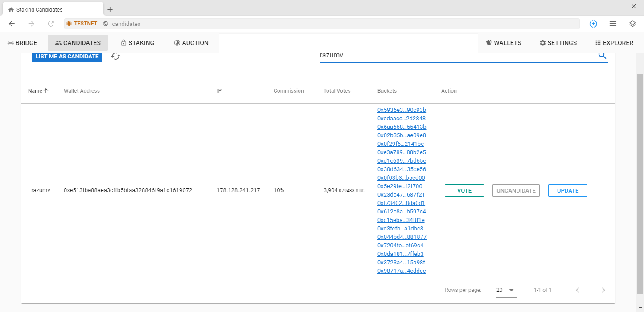Click the 10% commission value
This screenshot has height=312, width=644.
tap(279, 190)
